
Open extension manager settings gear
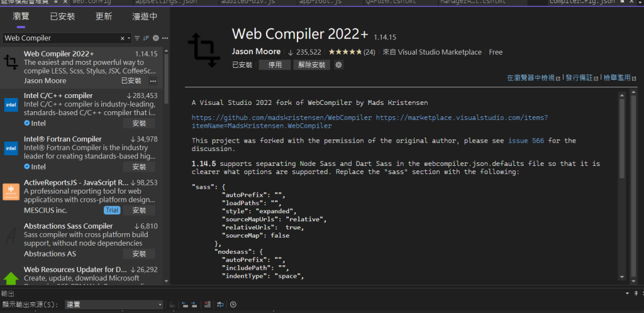pos(156,38)
